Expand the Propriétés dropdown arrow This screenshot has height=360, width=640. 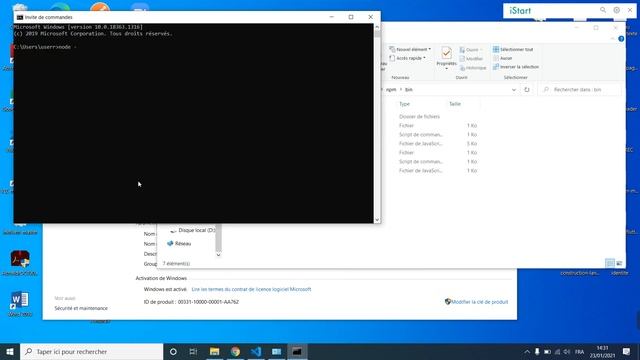(x=447, y=69)
